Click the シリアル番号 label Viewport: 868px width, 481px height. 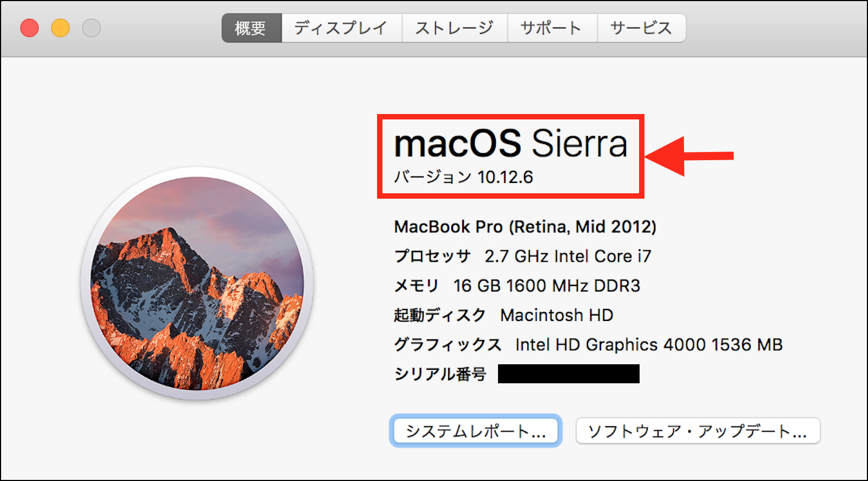tap(440, 374)
